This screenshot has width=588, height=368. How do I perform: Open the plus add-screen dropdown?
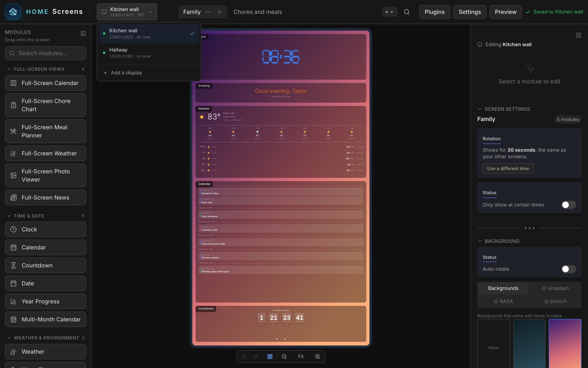[x=389, y=12]
